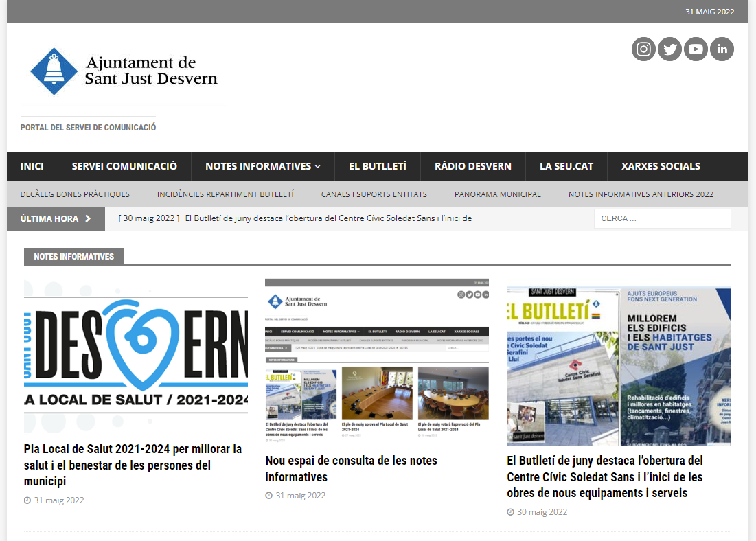The image size is (756, 541).
Task: Open the YouTube social icon
Action: pyautogui.click(x=696, y=49)
